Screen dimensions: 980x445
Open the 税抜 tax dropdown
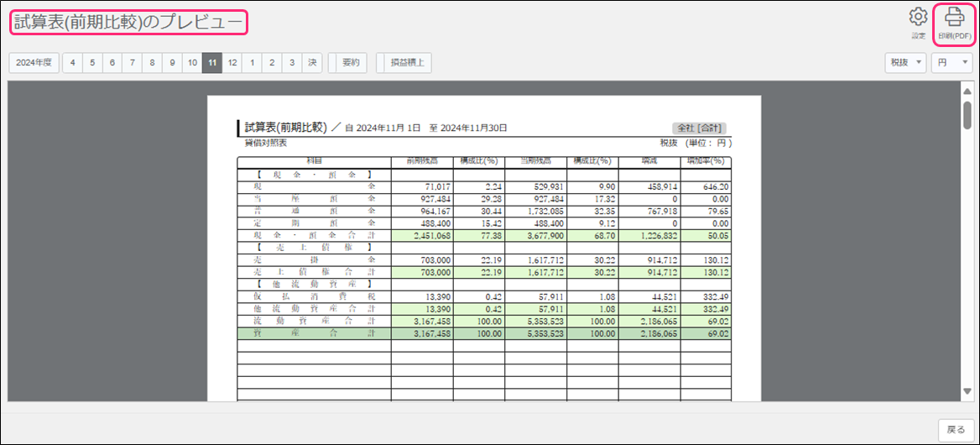[x=905, y=63]
